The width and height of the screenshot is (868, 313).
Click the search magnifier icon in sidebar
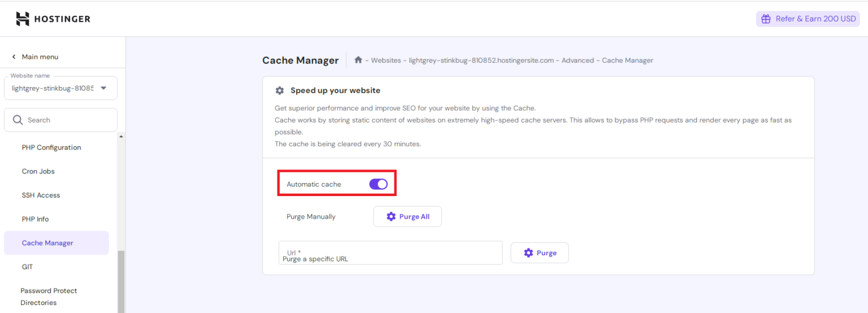(18, 120)
